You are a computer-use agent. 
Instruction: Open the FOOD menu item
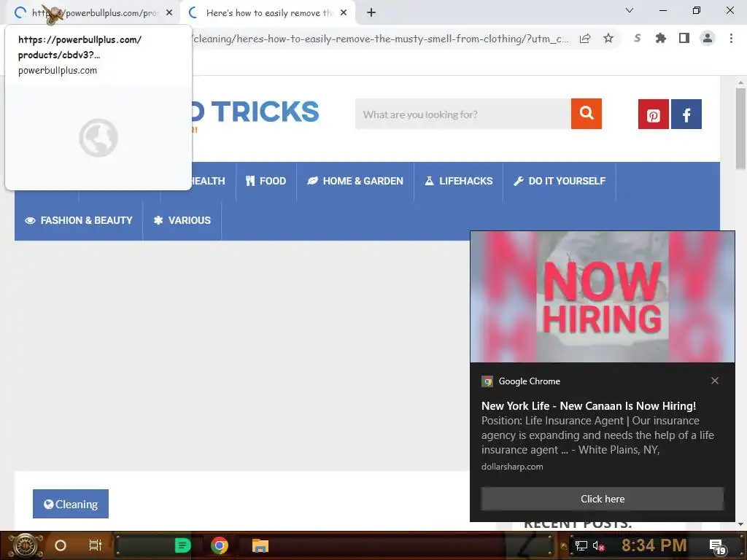point(266,181)
